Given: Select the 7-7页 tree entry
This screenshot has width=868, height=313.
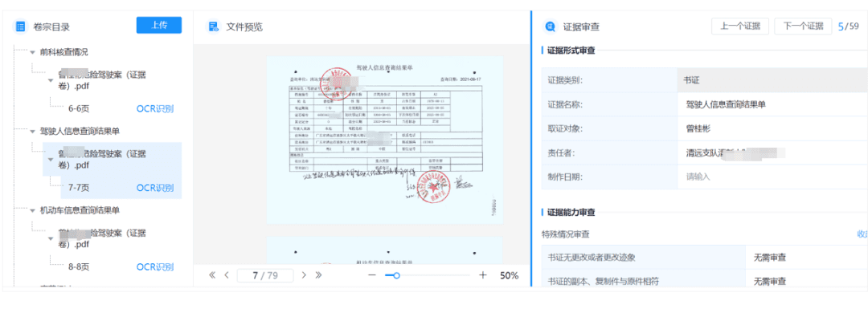Looking at the screenshot, I should click(79, 188).
